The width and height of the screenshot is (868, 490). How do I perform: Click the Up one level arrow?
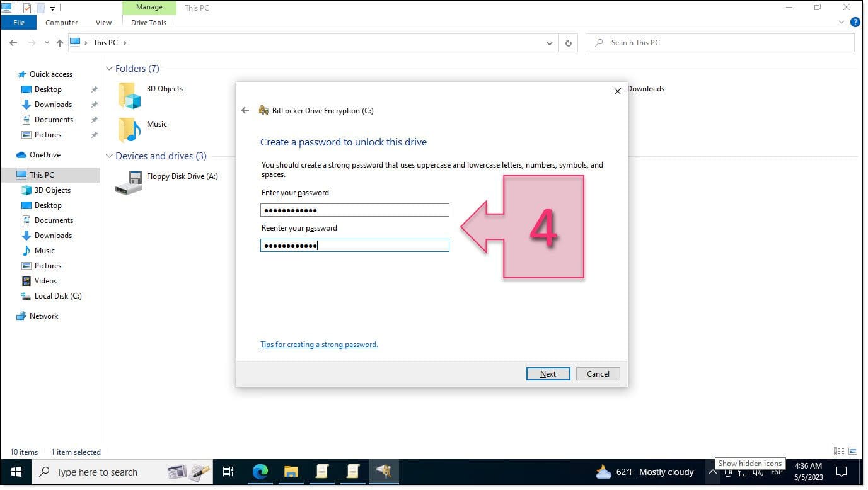[x=60, y=43]
